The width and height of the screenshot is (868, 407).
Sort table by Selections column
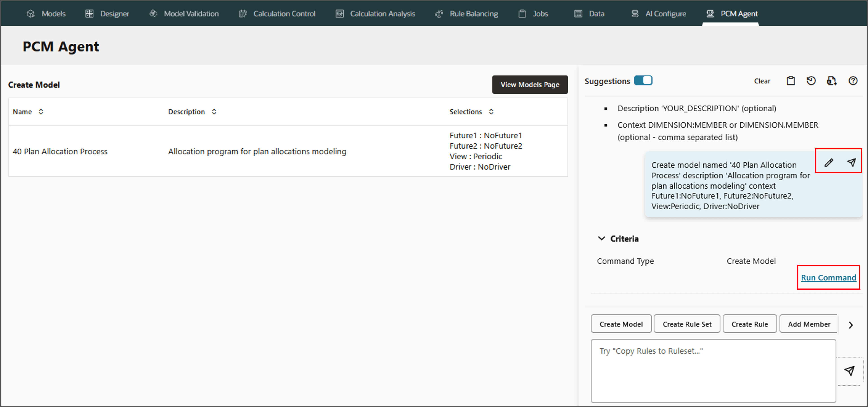pyautogui.click(x=491, y=112)
